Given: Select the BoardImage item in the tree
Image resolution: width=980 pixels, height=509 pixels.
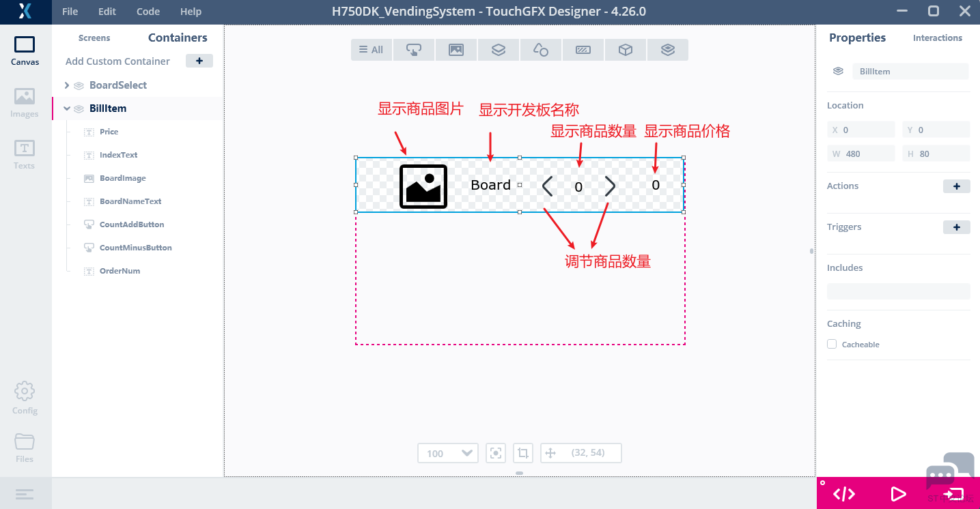Looking at the screenshot, I should (x=122, y=178).
